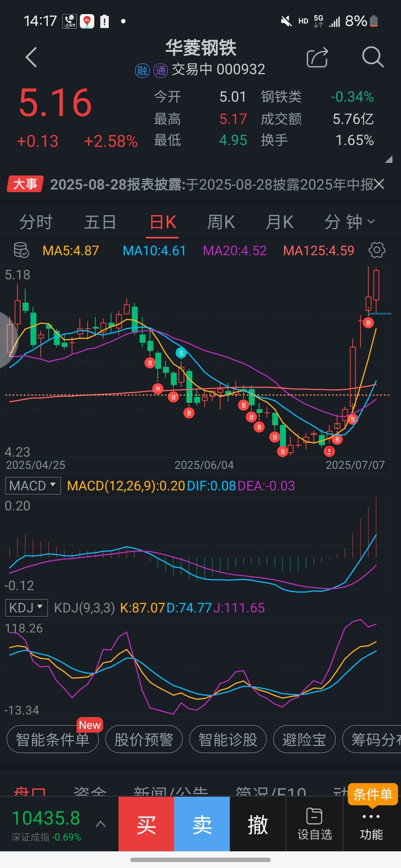Tap the 大事 event tag
The height and width of the screenshot is (868, 401).
point(25,184)
